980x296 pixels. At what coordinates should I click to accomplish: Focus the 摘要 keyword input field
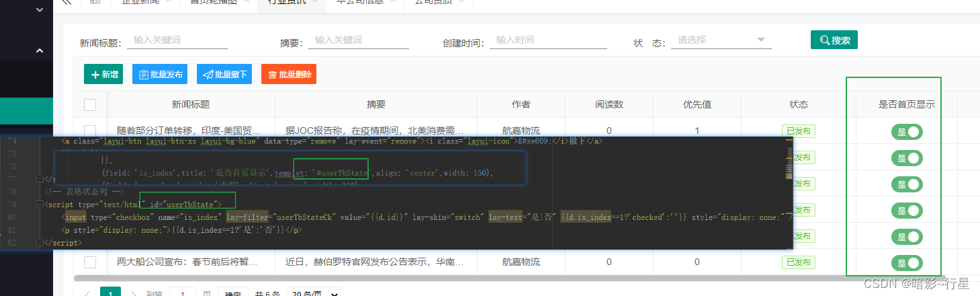pyautogui.click(x=359, y=40)
